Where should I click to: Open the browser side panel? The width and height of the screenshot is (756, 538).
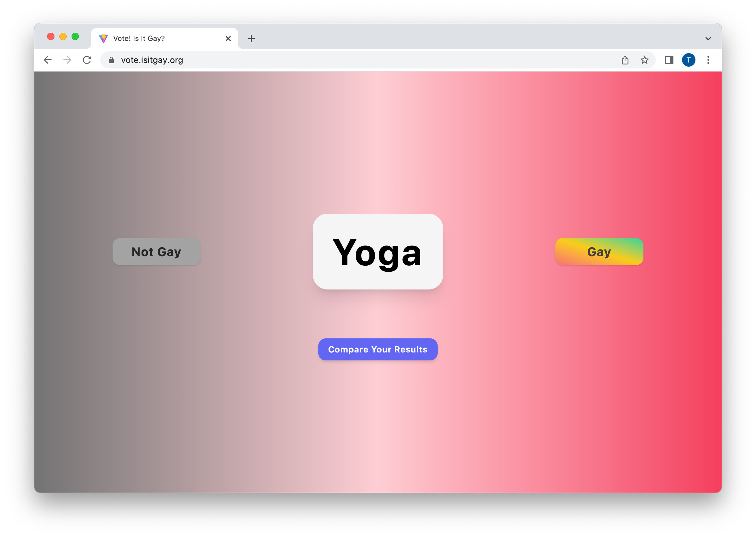pos(669,60)
